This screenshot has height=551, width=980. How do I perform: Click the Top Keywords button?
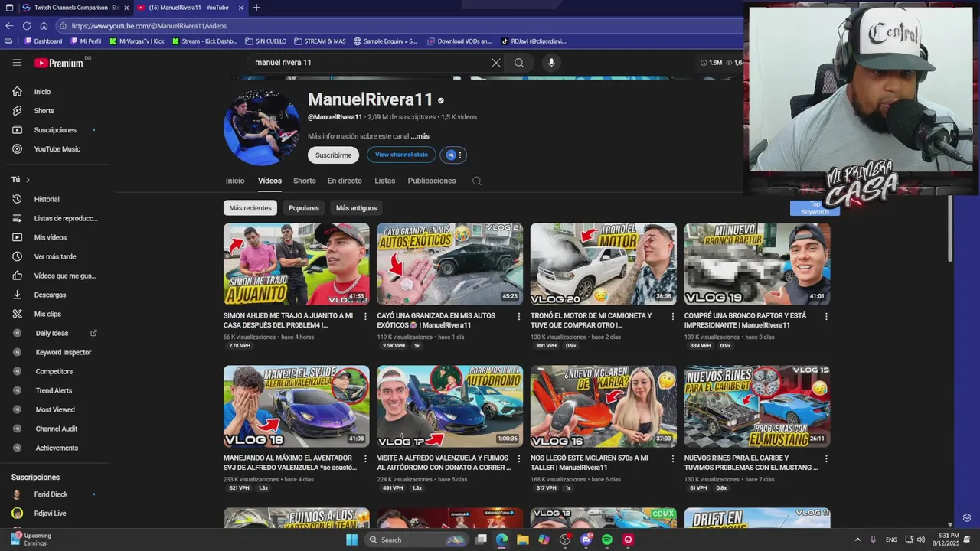pos(815,208)
